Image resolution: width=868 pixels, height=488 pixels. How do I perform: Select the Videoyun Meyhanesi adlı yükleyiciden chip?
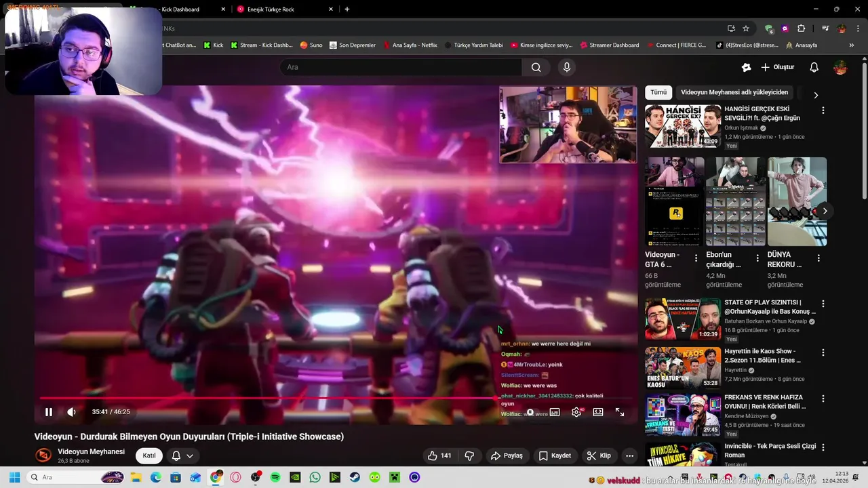[x=734, y=92]
